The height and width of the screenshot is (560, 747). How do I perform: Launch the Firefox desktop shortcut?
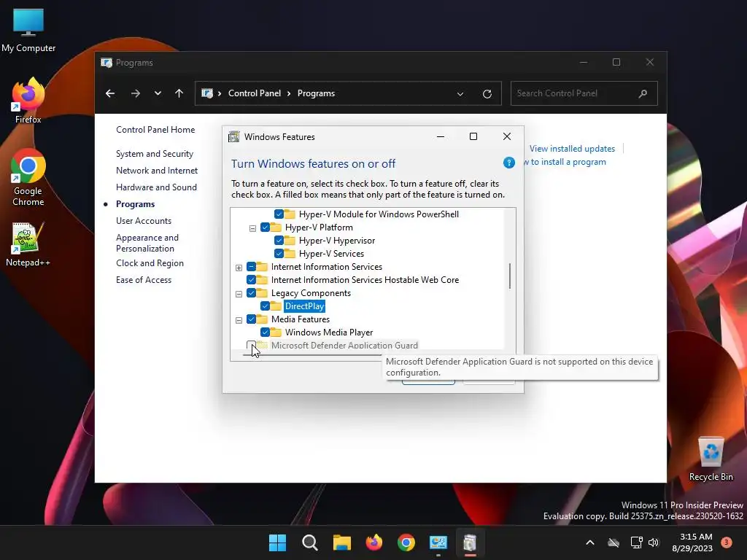point(28,100)
